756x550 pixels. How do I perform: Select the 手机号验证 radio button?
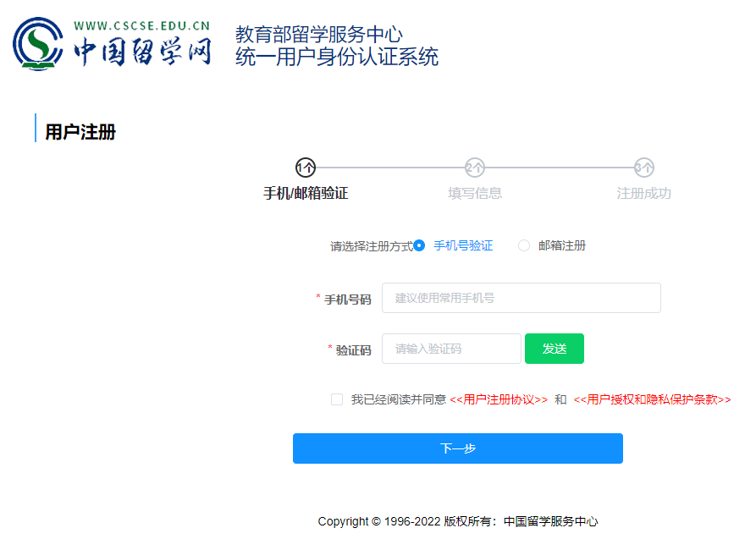419,245
